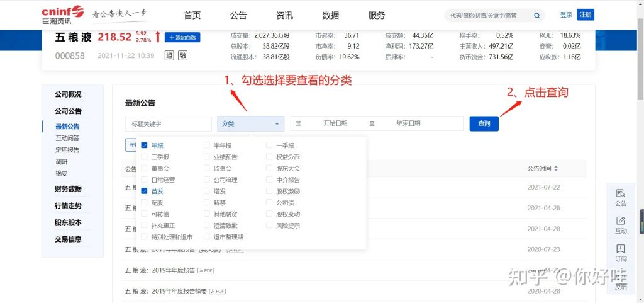Check the 风险提示 checkbox
This screenshot has width=644, height=303.
tap(269, 226)
